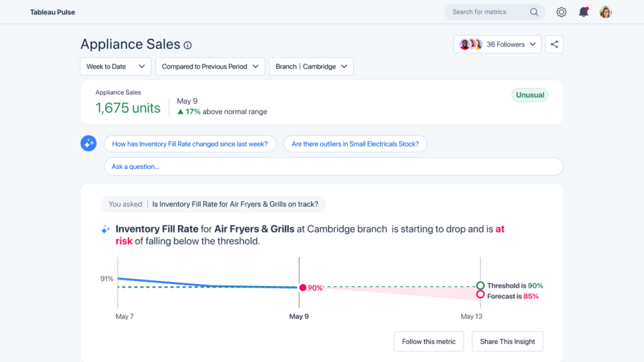The height and width of the screenshot is (362, 644).
Task: Click the magnifier in the metric search bar
Action: pos(534,12)
